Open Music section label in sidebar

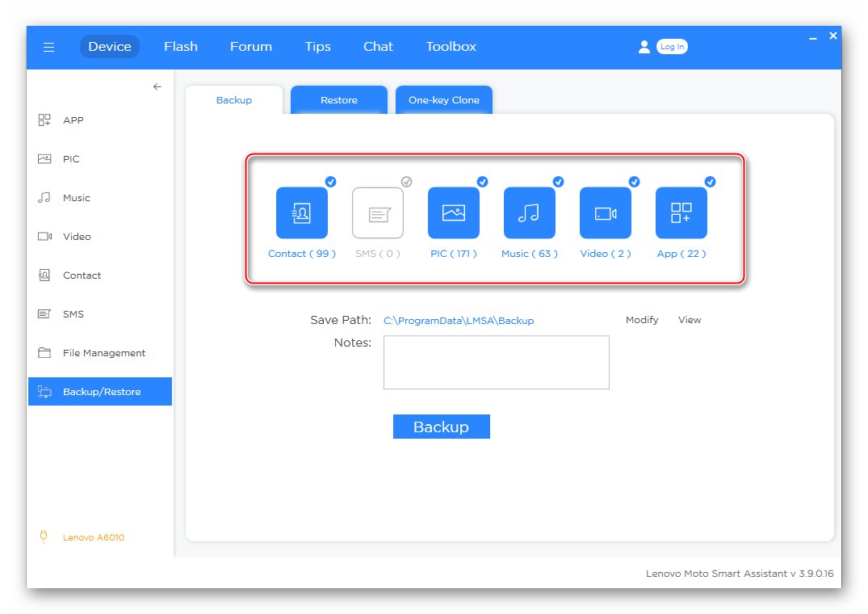tap(77, 198)
